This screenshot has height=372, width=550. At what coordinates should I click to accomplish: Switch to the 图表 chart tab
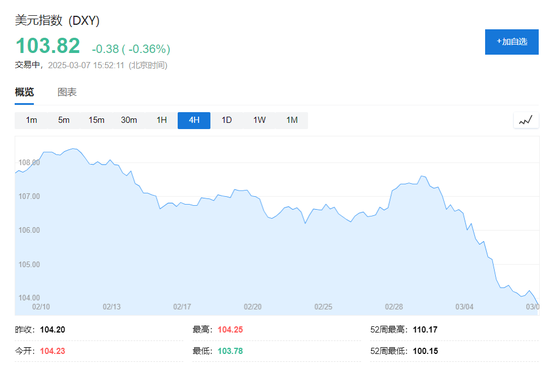coord(67,92)
